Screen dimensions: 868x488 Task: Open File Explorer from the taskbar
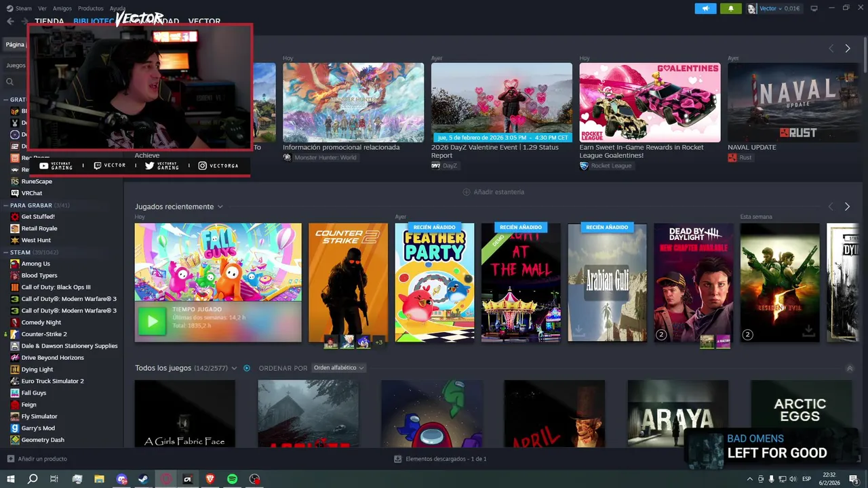tap(99, 479)
